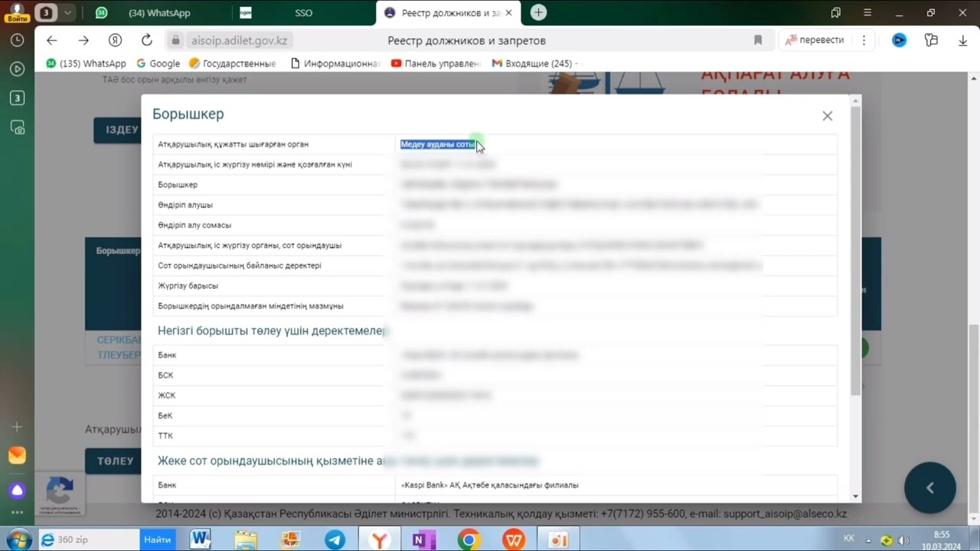The height and width of the screenshot is (551, 980).
Task: Go forward in browser history
Action: point(83,41)
